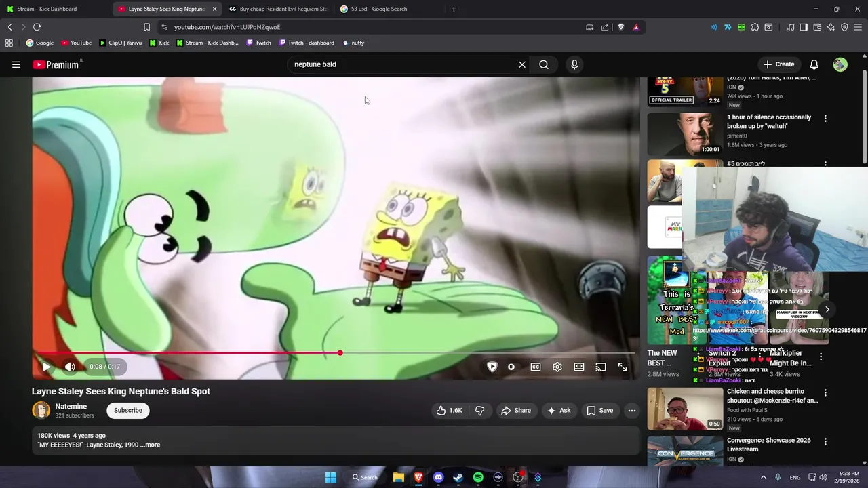
Task: Play the video
Action: click(46, 367)
